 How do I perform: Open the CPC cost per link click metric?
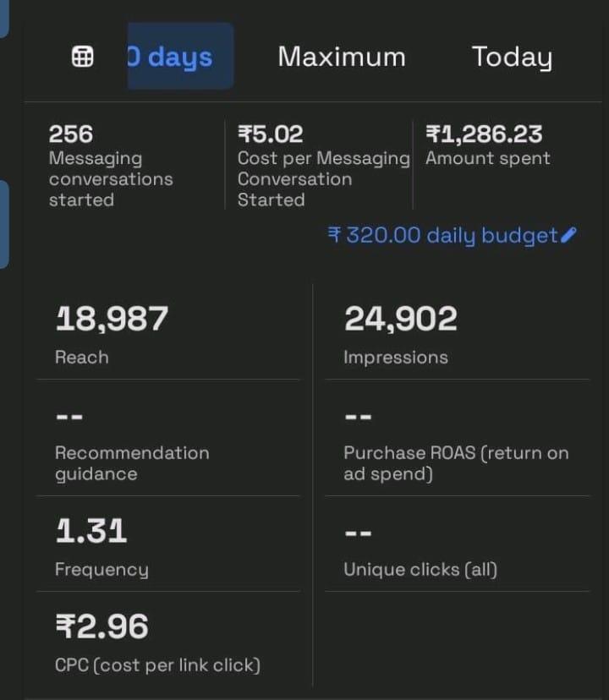click(157, 664)
